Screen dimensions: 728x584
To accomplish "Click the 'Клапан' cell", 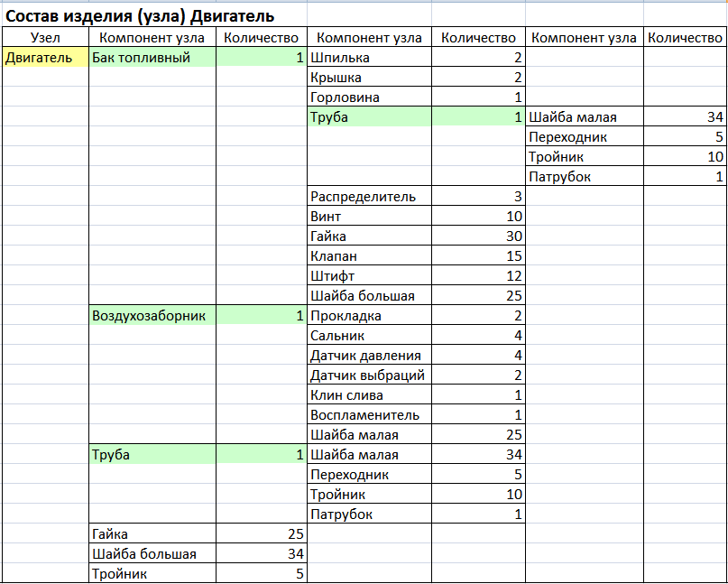I will coord(369,256).
